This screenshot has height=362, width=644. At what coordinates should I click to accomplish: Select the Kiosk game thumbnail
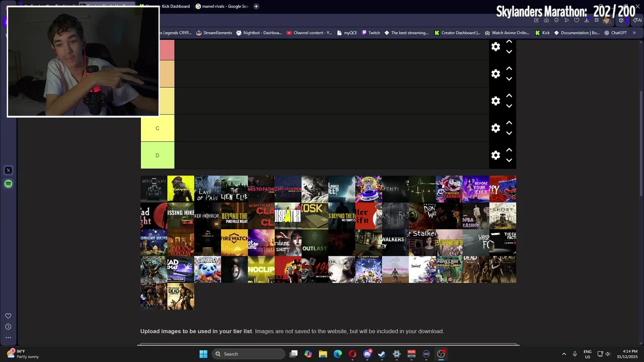pyautogui.click(x=315, y=216)
